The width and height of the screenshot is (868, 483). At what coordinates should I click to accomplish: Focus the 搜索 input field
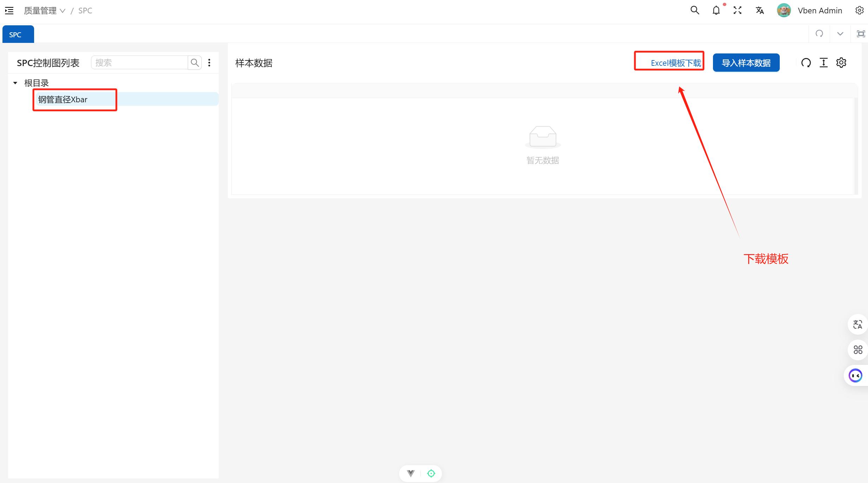click(140, 63)
